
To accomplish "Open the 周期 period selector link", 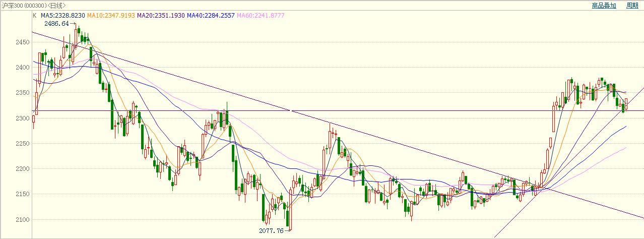I will [632, 6].
